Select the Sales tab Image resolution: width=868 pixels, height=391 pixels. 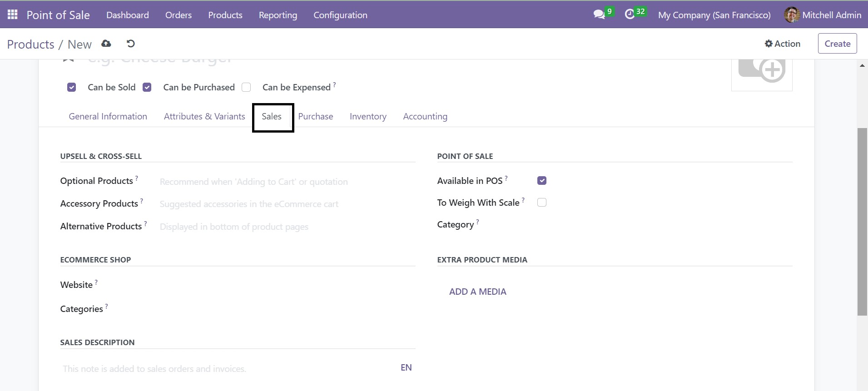(272, 116)
